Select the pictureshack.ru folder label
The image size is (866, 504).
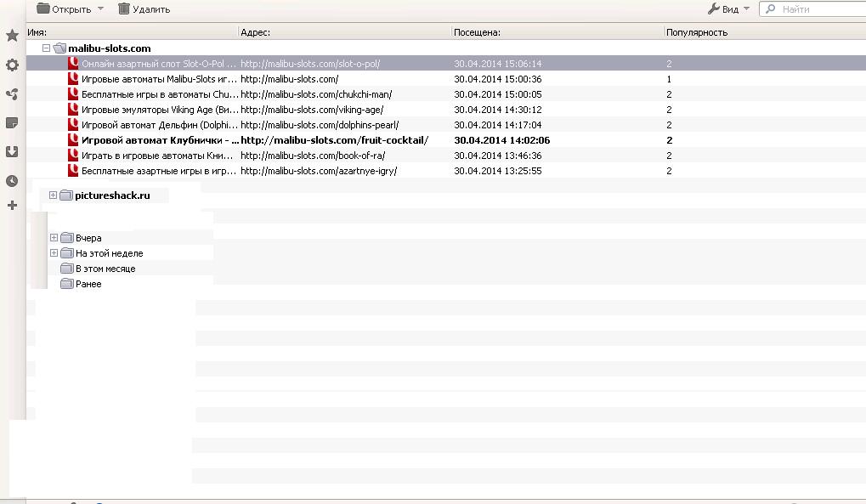click(113, 195)
